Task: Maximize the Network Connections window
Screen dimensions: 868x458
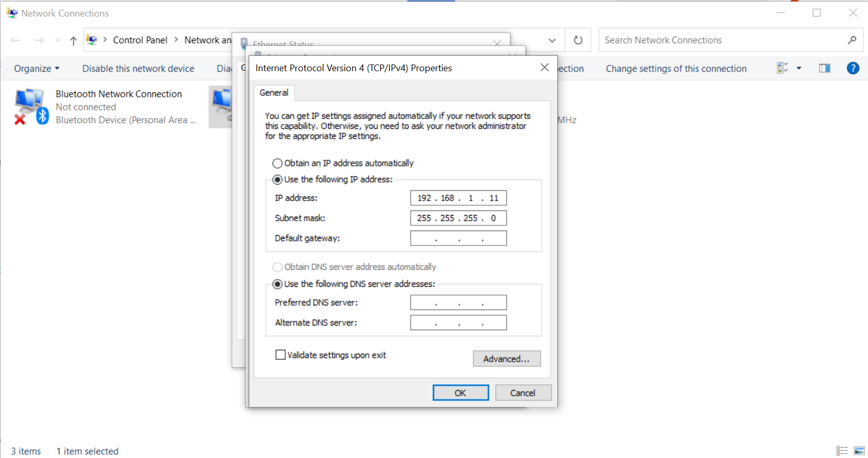Action: pyautogui.click(x=816, y=13)
